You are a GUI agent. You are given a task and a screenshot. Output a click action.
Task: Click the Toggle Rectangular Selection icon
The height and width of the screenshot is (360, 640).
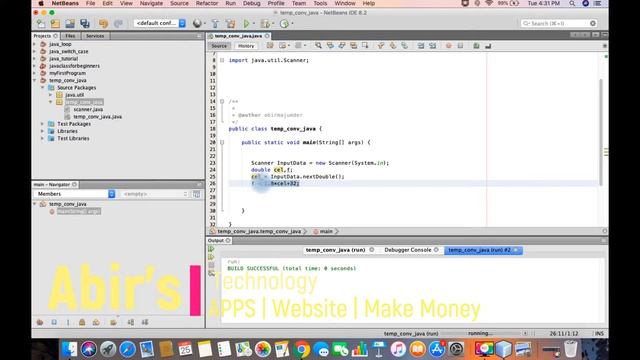pos(365,46)
